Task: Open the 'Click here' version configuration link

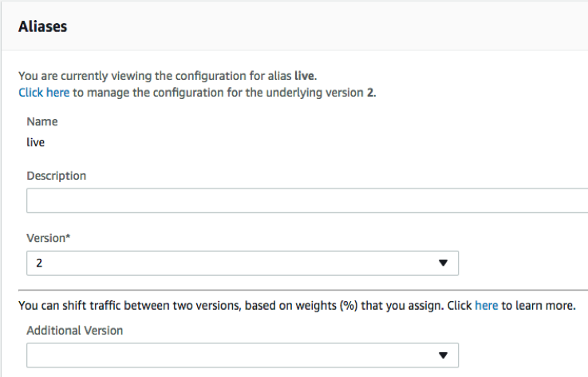Action: 45,92
